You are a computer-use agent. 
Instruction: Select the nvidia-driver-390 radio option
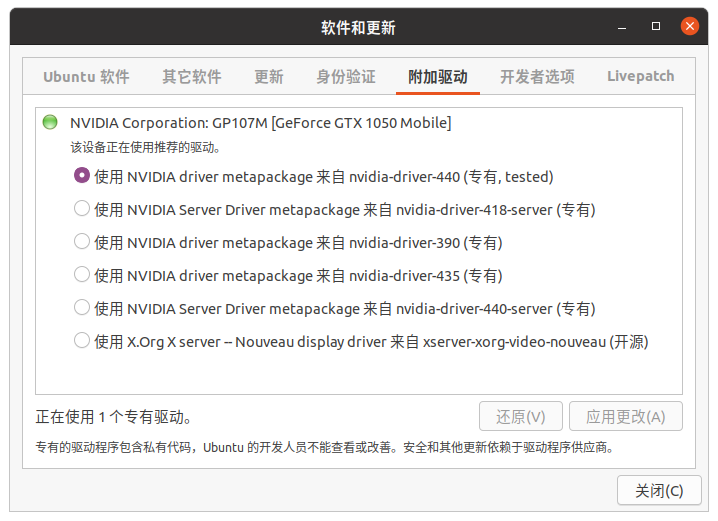(x=82, y=241)
